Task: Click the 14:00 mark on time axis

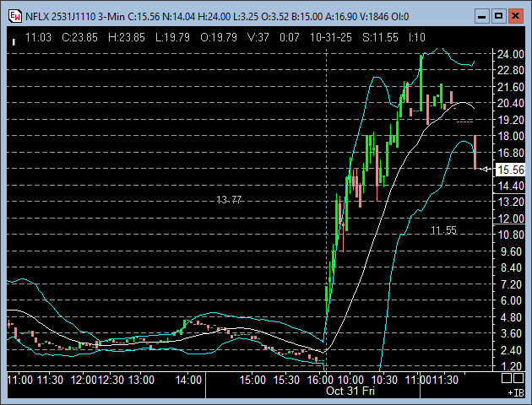Action: (x=187, y=381)
